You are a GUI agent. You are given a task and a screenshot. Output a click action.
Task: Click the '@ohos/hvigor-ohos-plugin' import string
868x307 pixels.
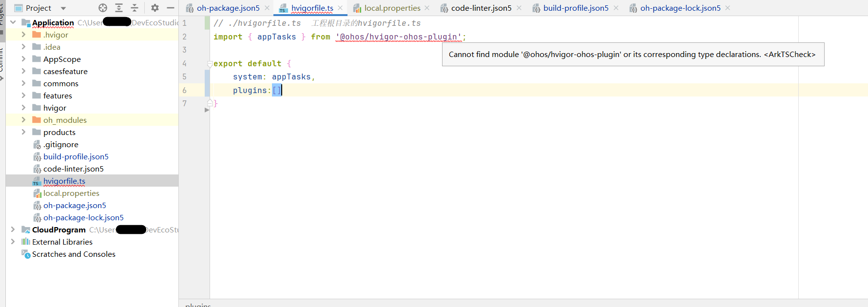[399, 37]
